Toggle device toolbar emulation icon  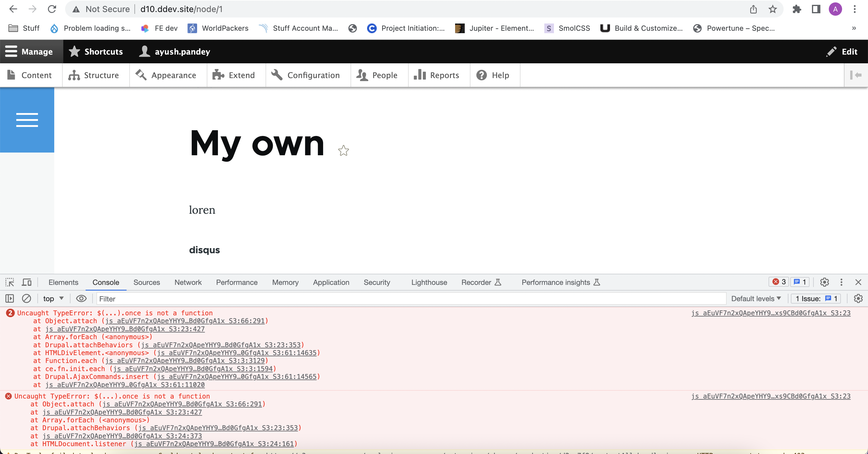[x=27, y=282]
